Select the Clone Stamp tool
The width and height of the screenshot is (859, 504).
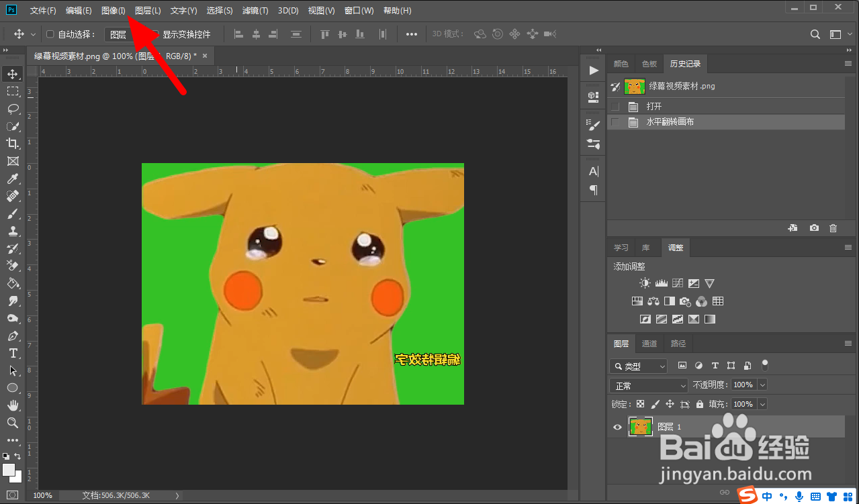point(13,231)
